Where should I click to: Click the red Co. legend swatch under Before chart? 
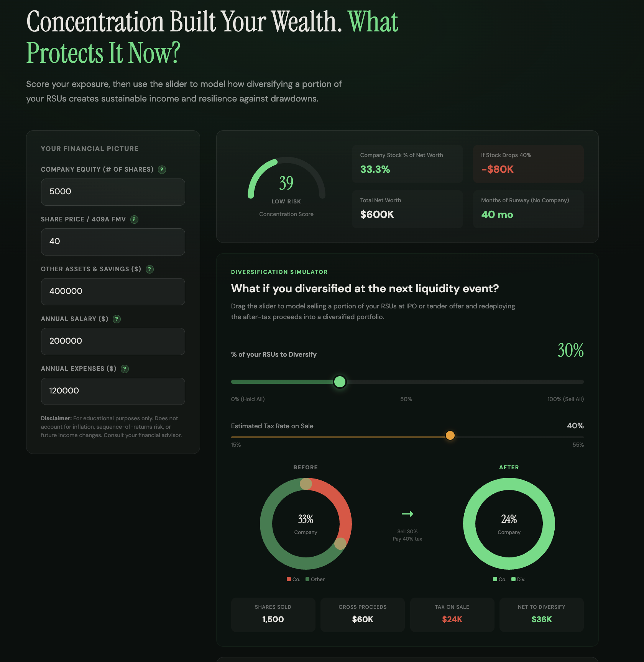point(289,579)
